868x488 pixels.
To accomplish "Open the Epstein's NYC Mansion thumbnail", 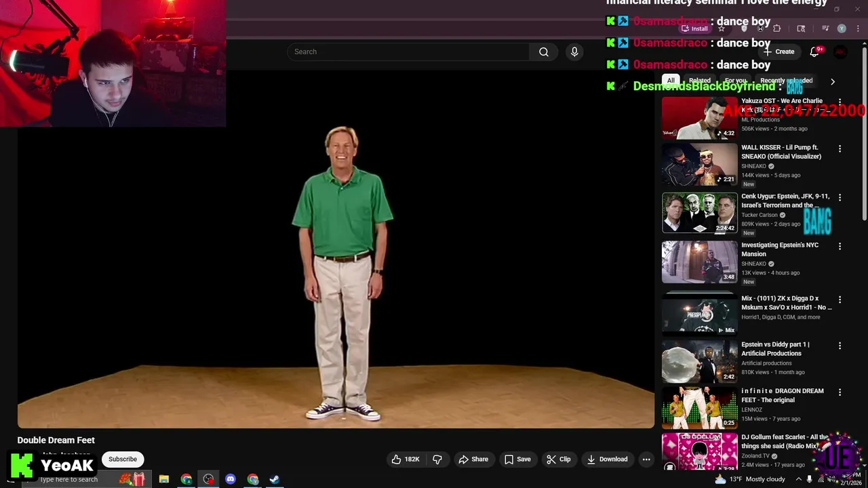I will [699, 262].
